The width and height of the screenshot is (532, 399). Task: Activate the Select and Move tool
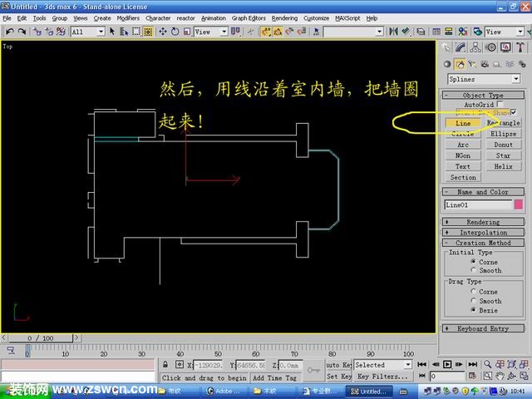click(x=163, y=32)
